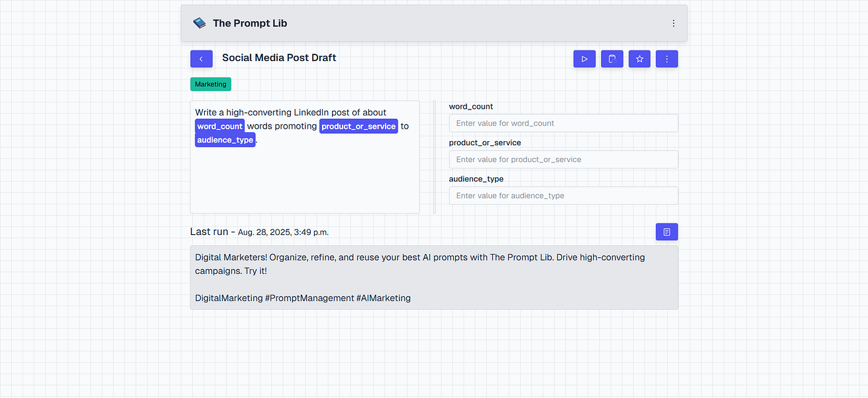Copy the prompt with the clipboard icon
This screenshot has height=398, width=868.
click(612, 58)
